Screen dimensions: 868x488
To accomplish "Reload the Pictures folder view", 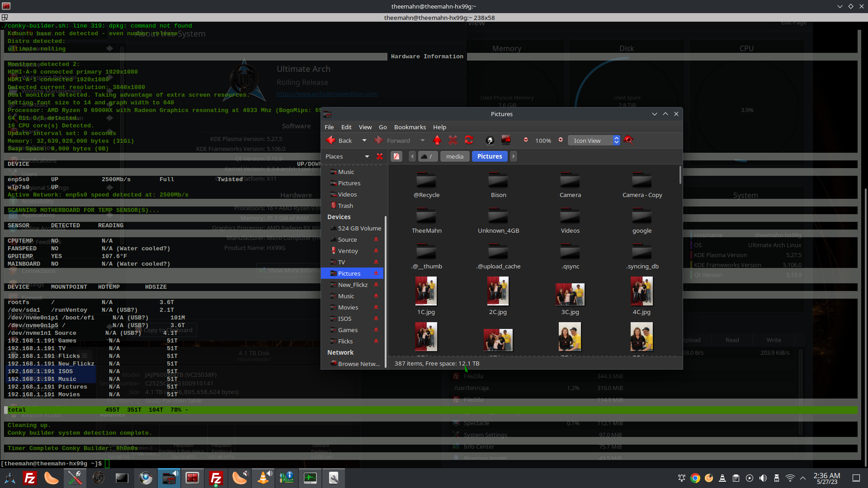I will coord(469,141).
